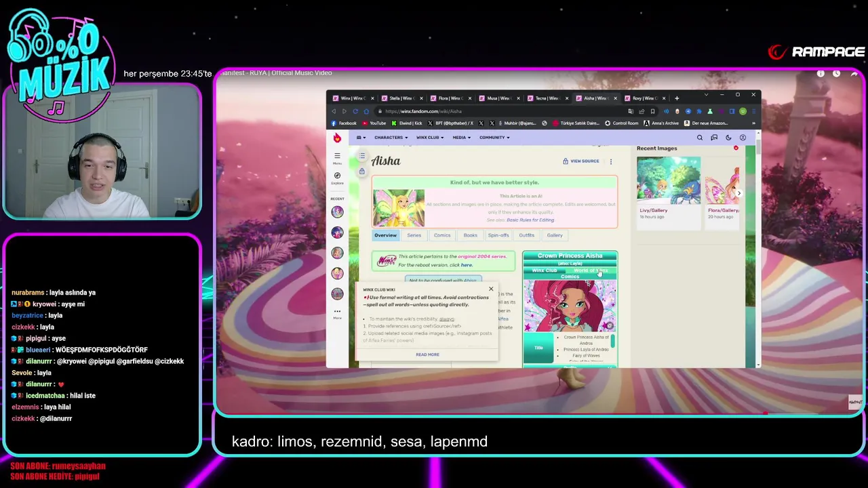Switch to the Spin-offs page tab
Viewport: 868px width, 488px height.
click(498, 235)
